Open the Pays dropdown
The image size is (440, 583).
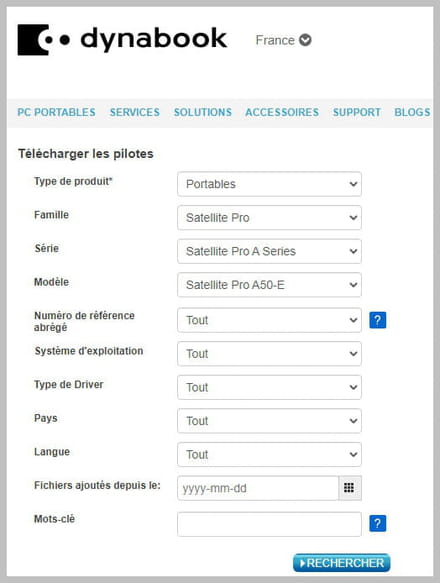pos(269,421)
